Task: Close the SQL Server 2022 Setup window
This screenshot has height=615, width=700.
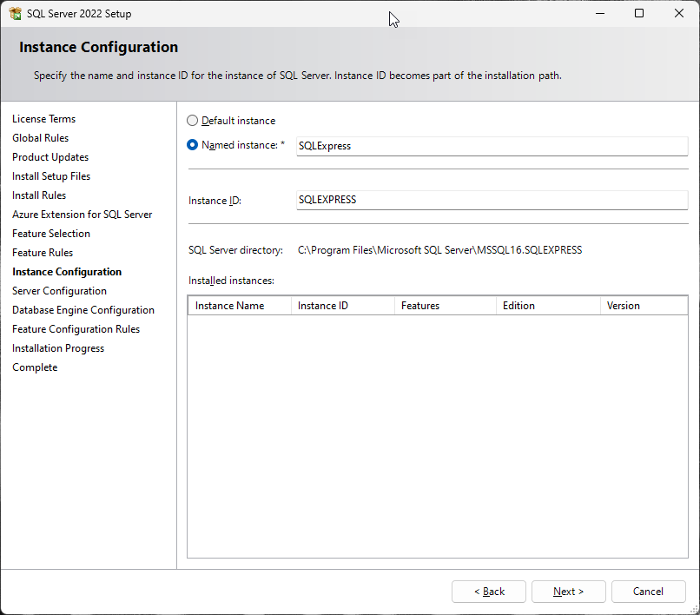Action: 679,14
